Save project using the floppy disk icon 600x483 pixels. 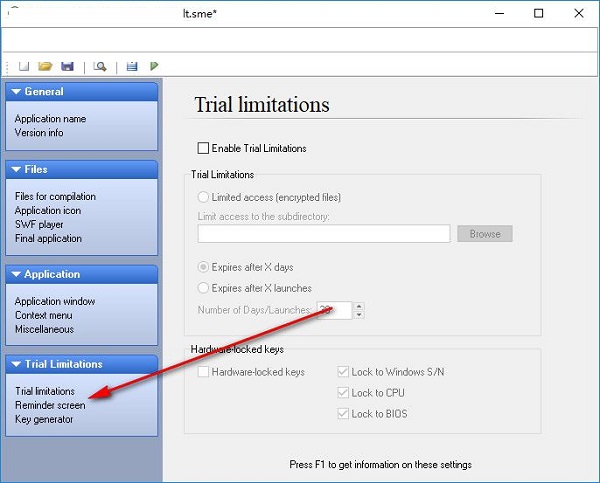(67, 66)
